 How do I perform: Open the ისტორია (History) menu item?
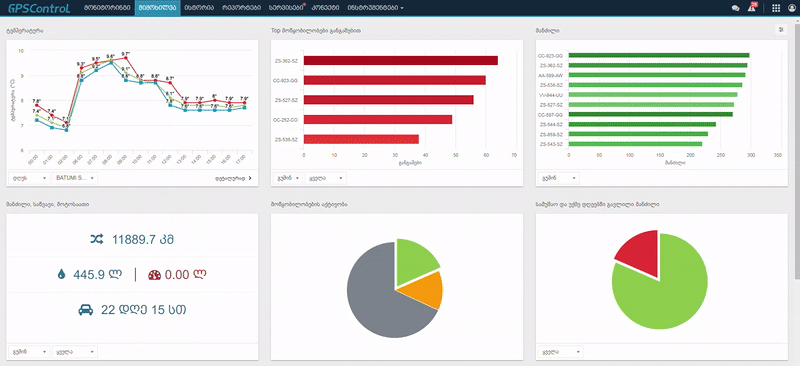[199, 8]
